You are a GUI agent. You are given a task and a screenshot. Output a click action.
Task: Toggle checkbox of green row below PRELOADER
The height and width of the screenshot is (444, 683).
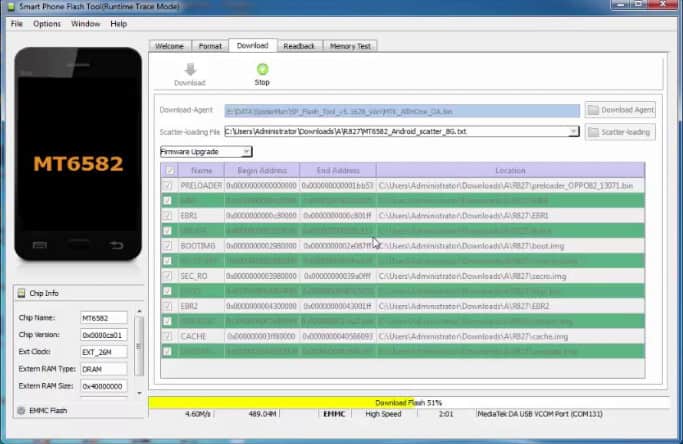(x=167, y=201)
